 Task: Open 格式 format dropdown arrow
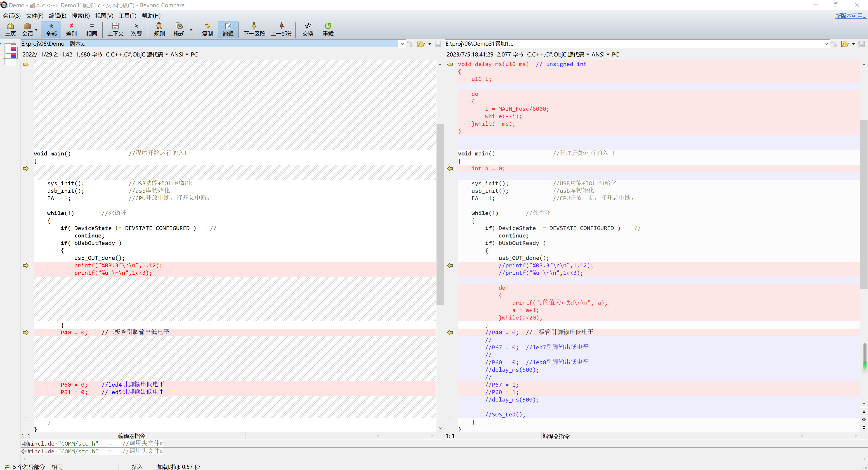(x=191, y=30)
